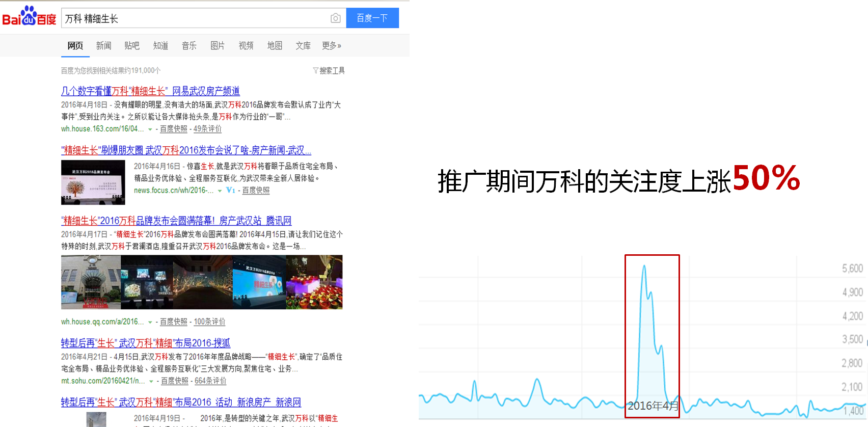The width and height of the screenshot is (868, 427).
Task: Open the 49条评价 link
Action: click(x=207, y=129)
